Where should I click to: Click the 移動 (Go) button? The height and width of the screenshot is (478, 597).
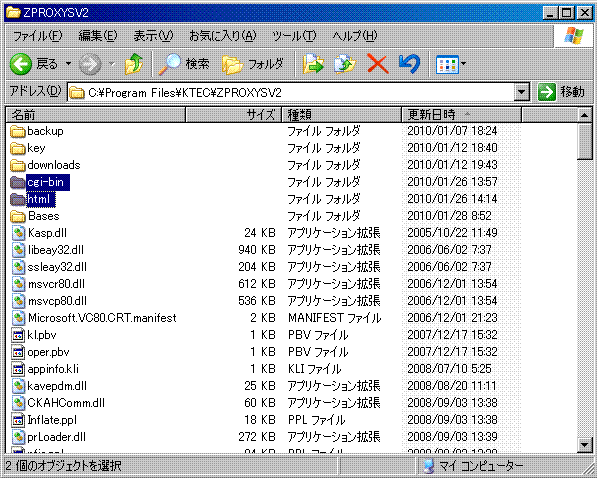[x=561, y=92]
